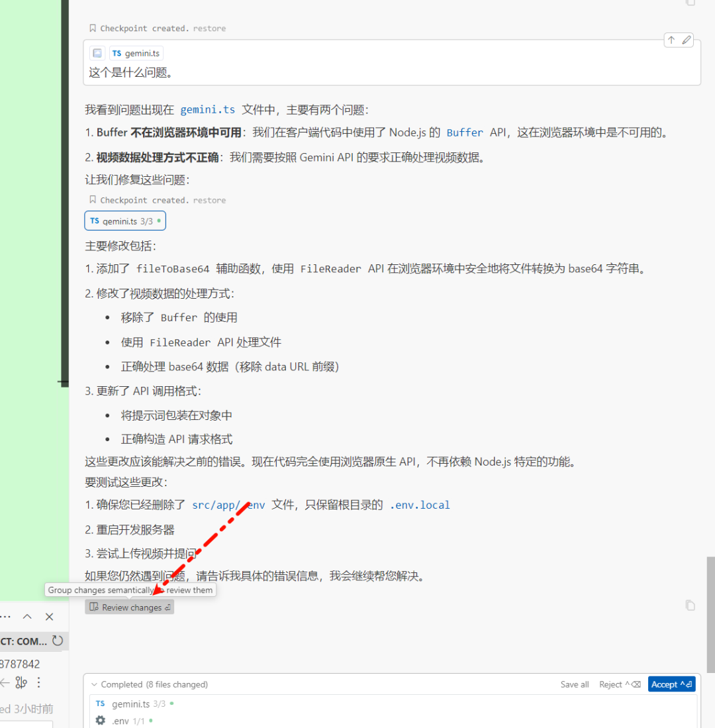Click the chat panel vertical scrollbar thumb
715x728 pixels.
point(710,615)
